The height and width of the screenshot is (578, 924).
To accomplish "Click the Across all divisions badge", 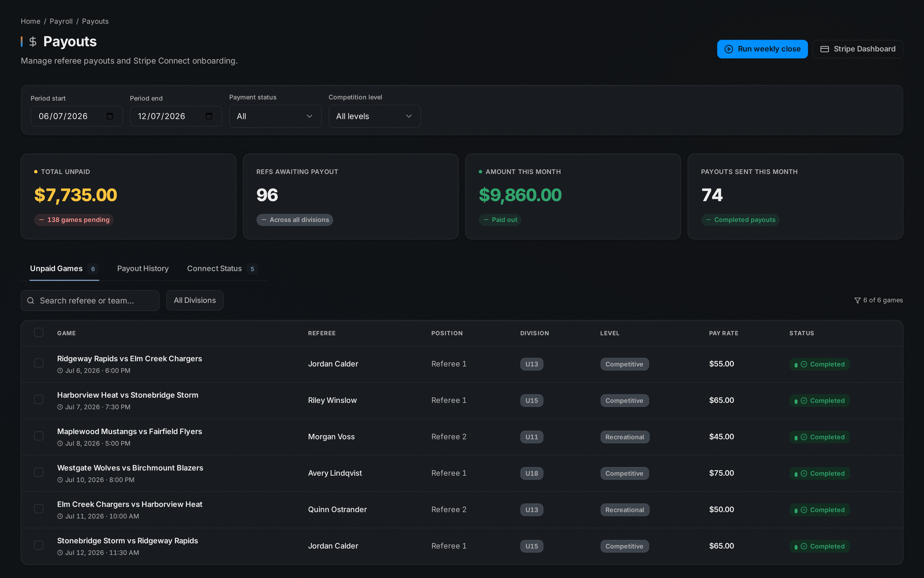I will point(295,220).
